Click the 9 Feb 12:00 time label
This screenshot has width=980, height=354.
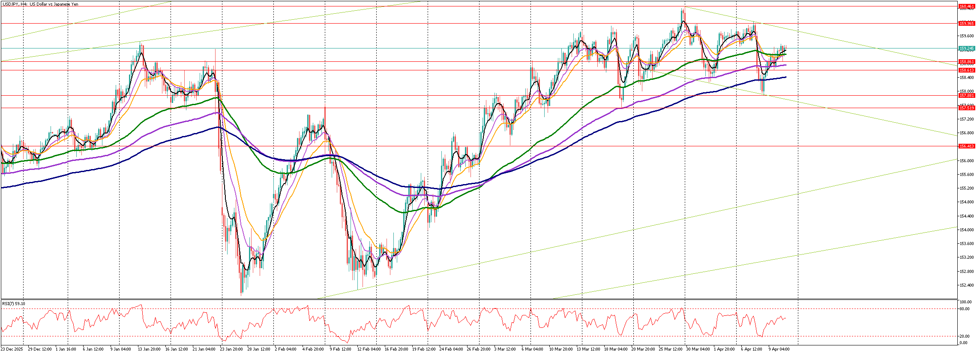[x=341, y=349]
